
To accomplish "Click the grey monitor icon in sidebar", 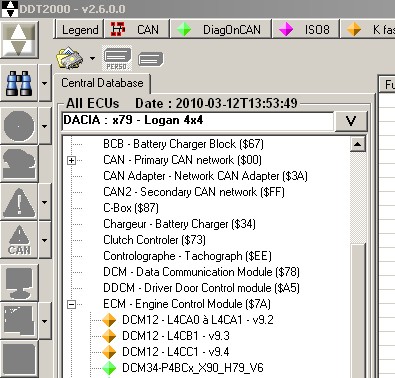I will pos(19,283).
